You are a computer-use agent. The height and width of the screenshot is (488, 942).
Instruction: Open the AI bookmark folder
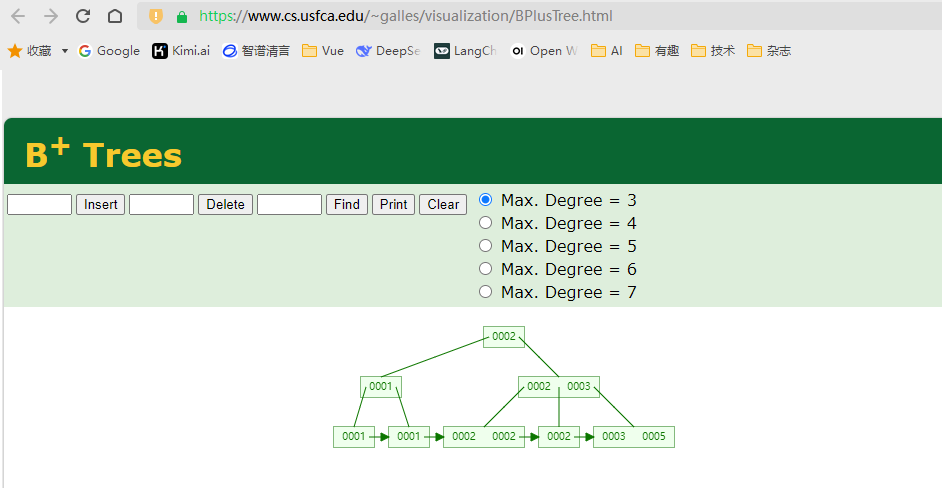coord(607,51)
